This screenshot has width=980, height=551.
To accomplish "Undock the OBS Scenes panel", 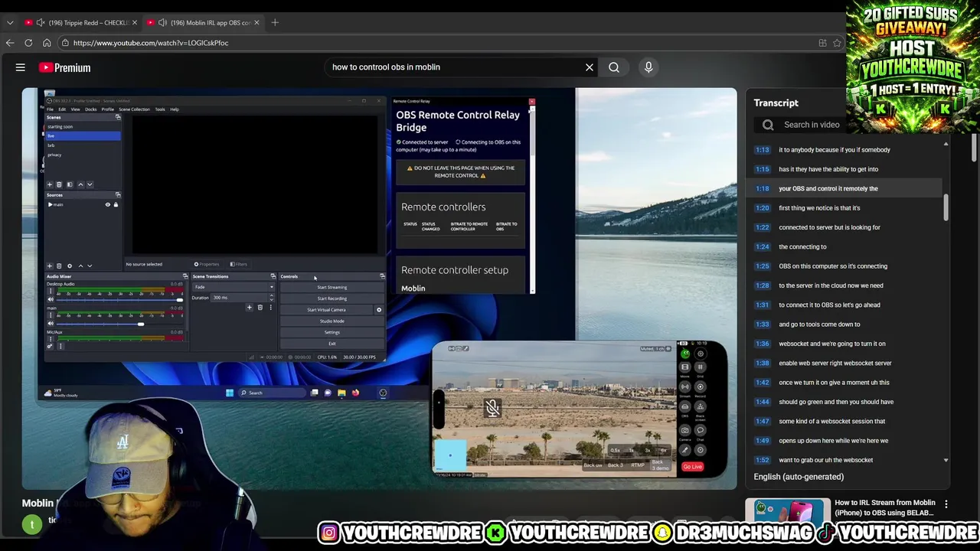I will click(x=118, y=117).
